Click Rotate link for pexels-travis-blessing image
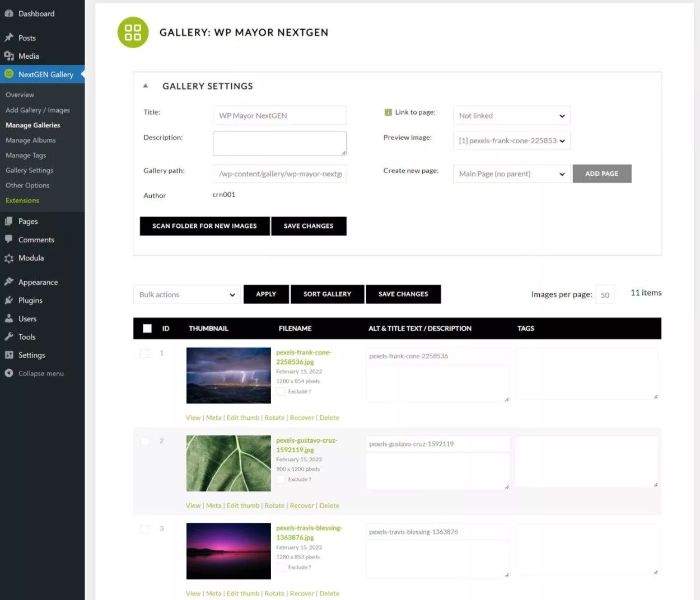The height and width of the screenshot is (600, 700). click(274, 593)
